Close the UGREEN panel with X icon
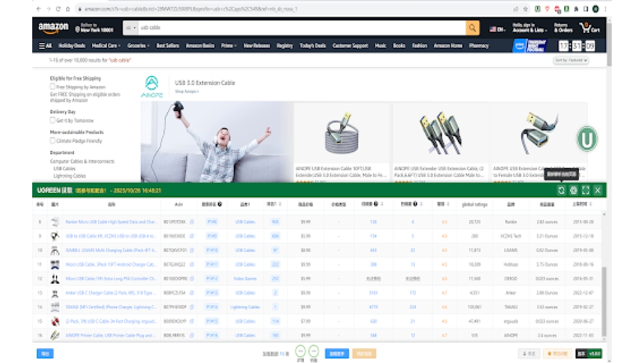Screen dimensions: 644x363 tap(598, 190)
